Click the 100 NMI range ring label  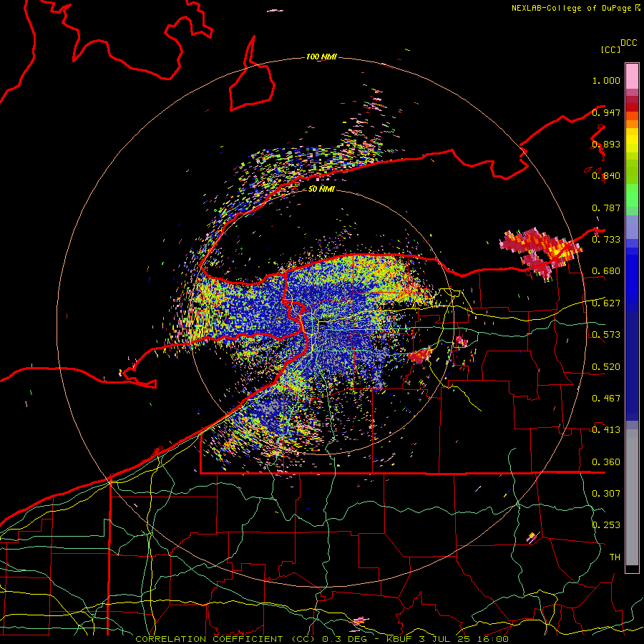321,57
